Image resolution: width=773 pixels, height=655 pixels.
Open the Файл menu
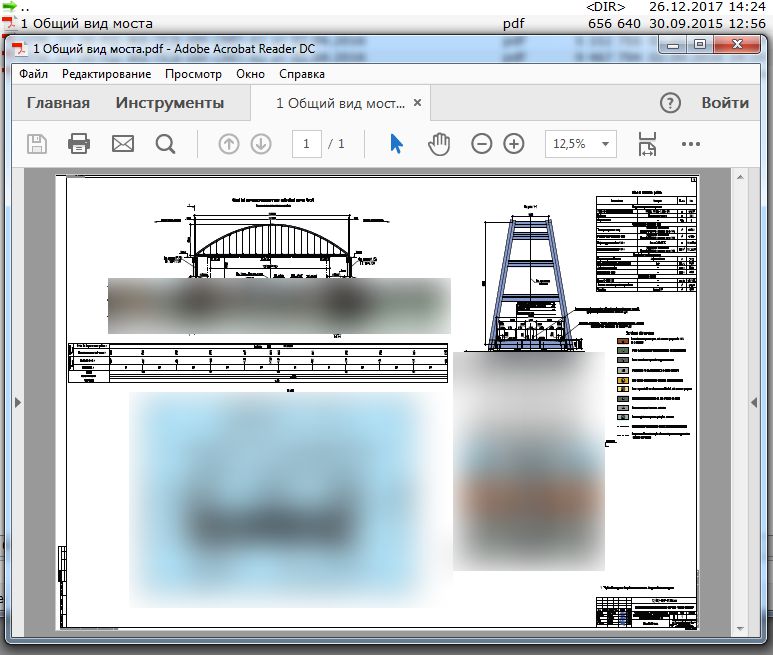click(34, 74)
